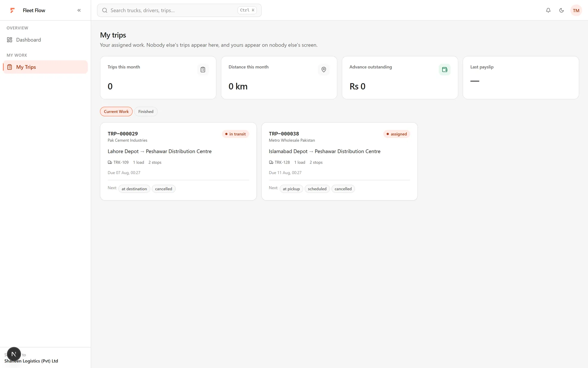Click the Pak Cement Industries text
This screenshot has height=368, width=588.
[x=127, y=140]
